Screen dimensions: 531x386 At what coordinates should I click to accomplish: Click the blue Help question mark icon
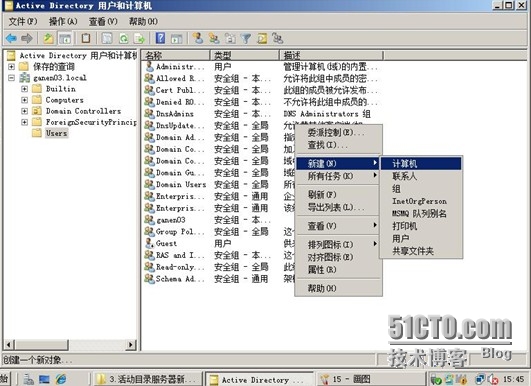coord(160,38)
